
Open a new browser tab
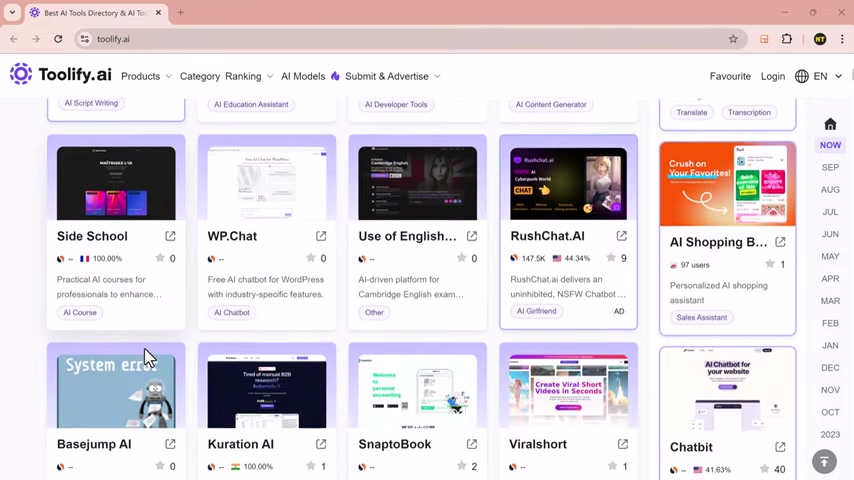coord(180,13)
